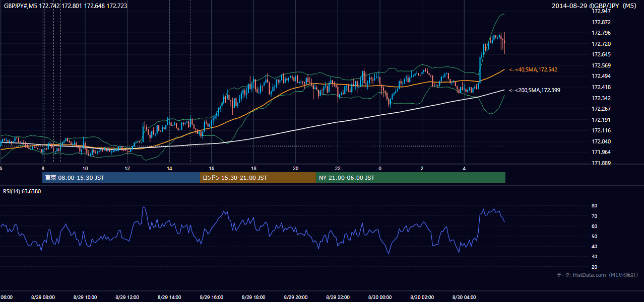Click price axis label 172.191

pyautogui.click(x=601, y=120)
